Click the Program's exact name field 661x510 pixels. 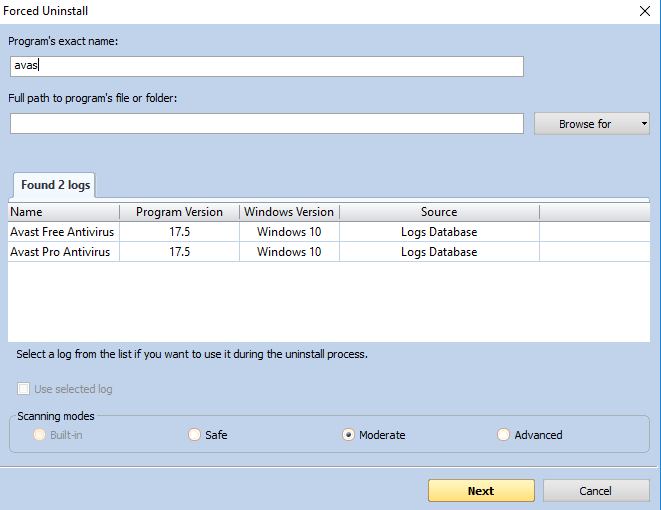[x=267, y=66]
